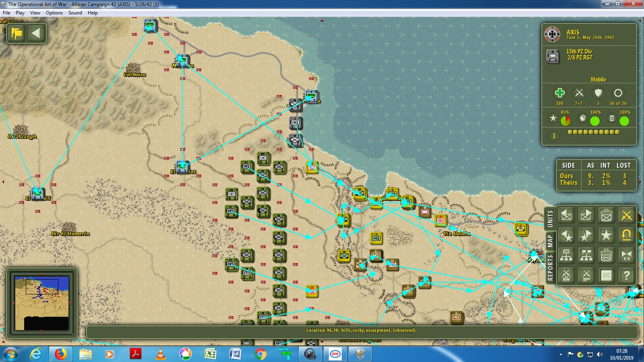
Task: Click the 15th PZ Div unit name
Action: [579, 51]
